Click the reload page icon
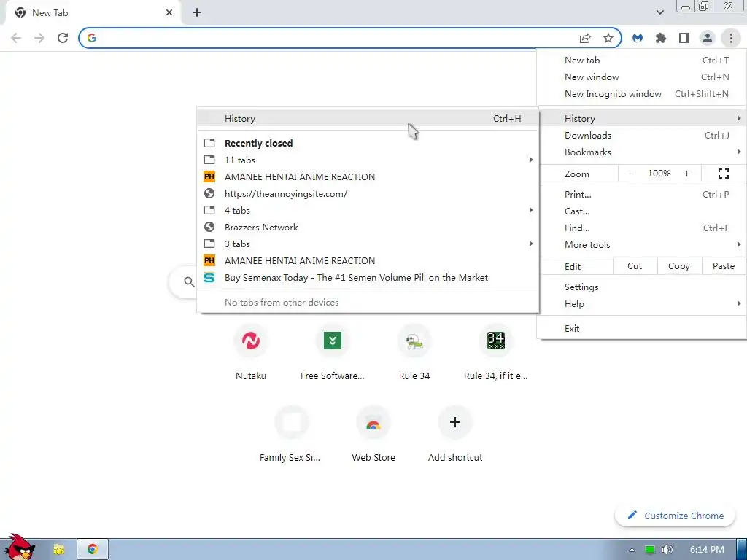The image size is (747, 560). tap(63, 38)
